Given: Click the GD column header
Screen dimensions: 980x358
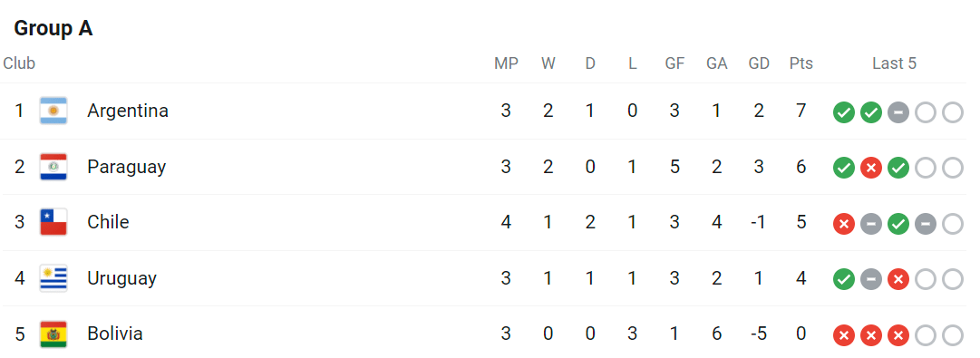Looking at the screenshot, I should pyautogui.click(x=759, y=63).
